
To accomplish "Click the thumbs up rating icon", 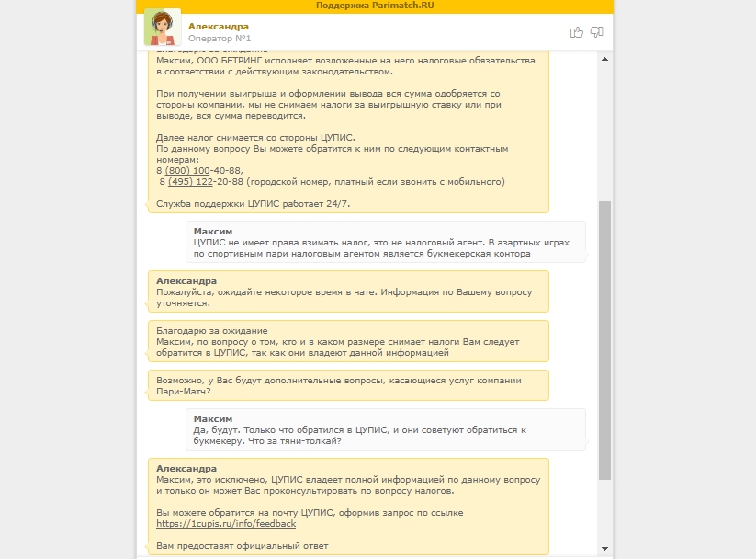I will [576, 32].
